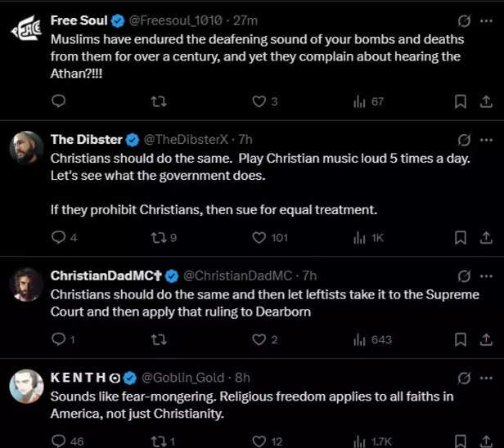Repost Free Soul's tweet about the Athan
The width and height of the screenshot is (504, 448).
[159, 102]
